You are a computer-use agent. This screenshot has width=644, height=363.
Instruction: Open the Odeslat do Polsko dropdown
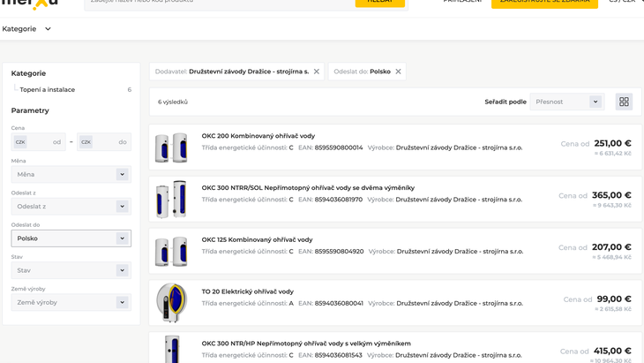[71, 238]
